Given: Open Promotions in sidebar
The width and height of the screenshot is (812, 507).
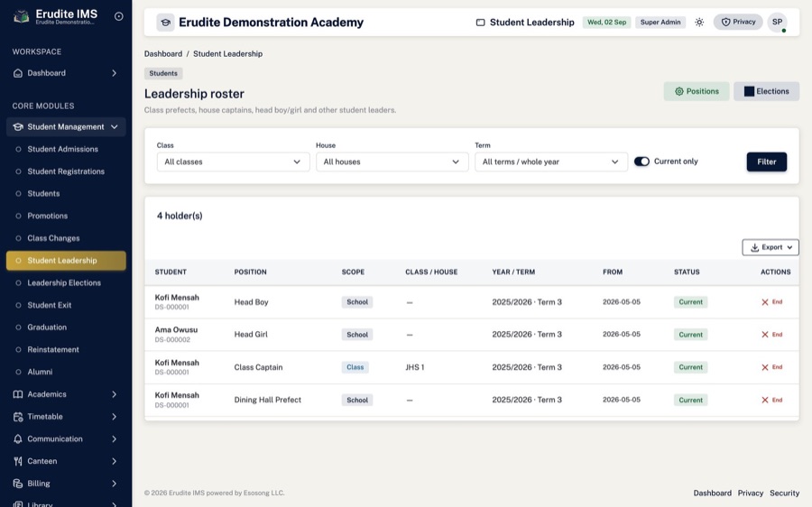Looking at the screenshot, I should tap(66, 216).
